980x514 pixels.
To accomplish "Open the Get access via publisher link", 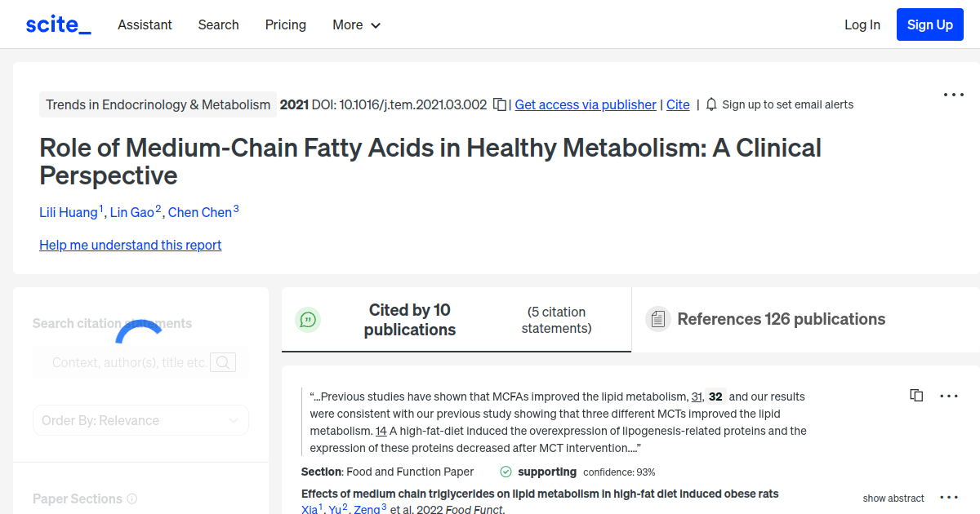I will point(585,104).
